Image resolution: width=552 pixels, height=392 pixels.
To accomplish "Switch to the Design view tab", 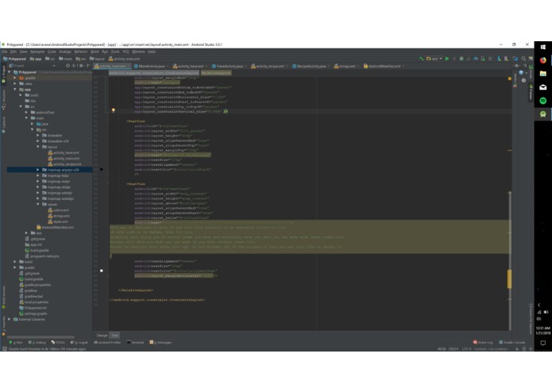I will click(102, 336).
